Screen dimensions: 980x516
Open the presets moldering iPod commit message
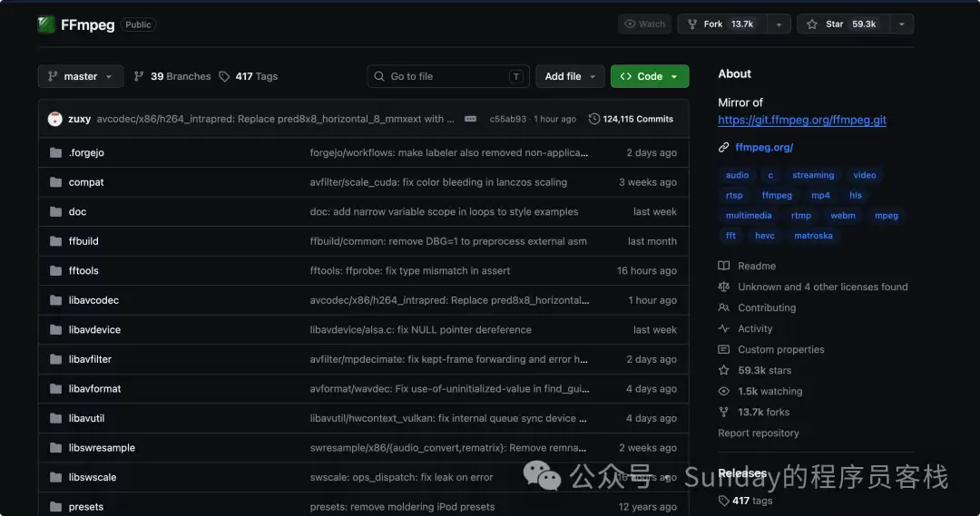click(402, 507)
